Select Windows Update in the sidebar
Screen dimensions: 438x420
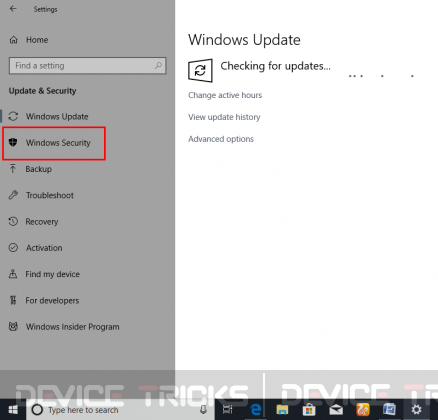coord(57,117)
